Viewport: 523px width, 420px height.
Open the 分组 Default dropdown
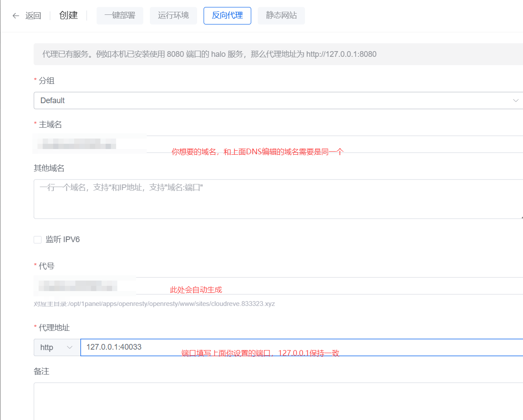click(271, 101)
